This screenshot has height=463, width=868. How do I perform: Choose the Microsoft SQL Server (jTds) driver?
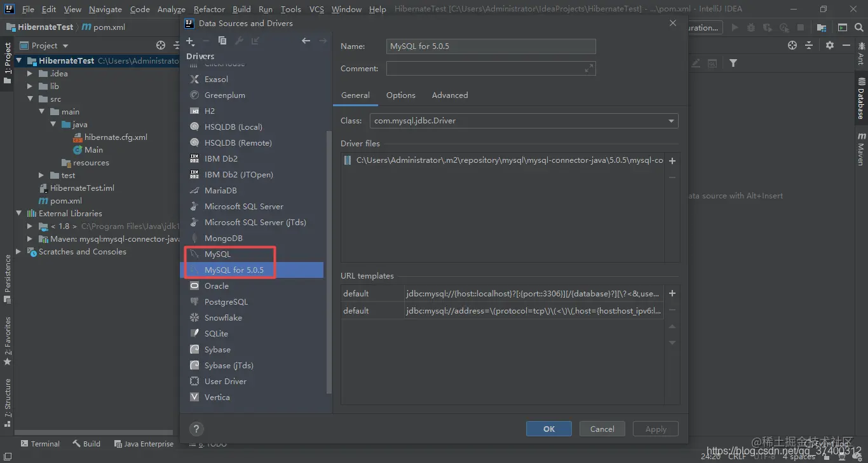pos(254,223)
